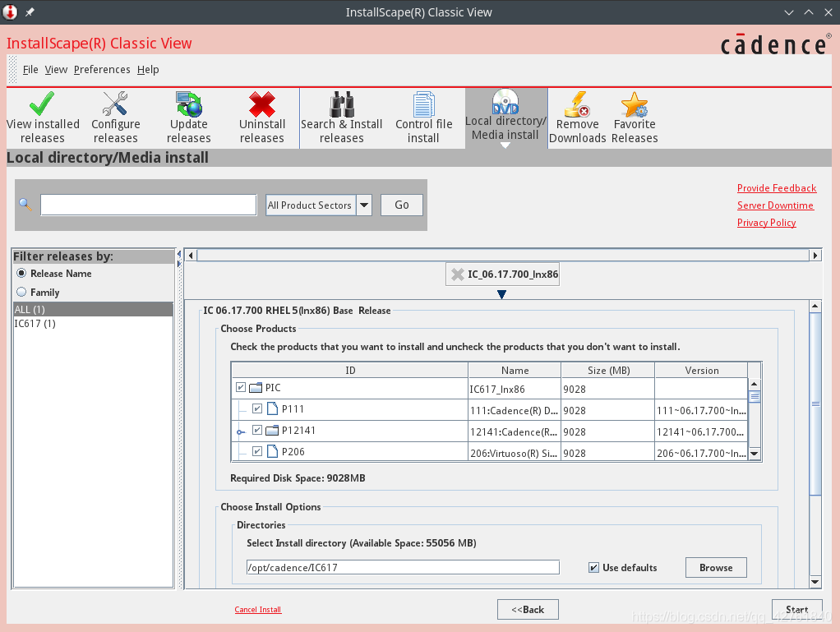
Task: Open Search & Install releases
Action: (x=342, y=118)
